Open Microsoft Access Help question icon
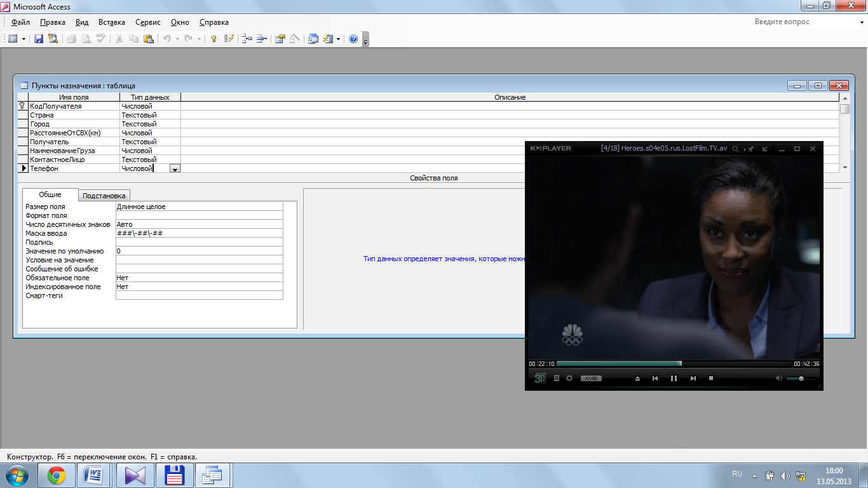Viewport: 868px width, 488px height. pyautogui.click(x=353, y=39)
